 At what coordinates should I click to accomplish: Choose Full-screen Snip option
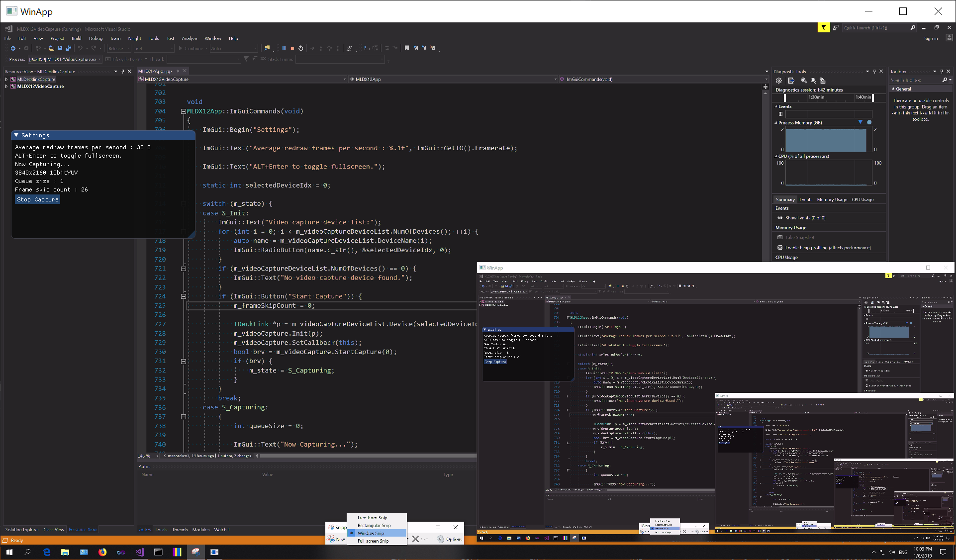click(x=373, y=541)
